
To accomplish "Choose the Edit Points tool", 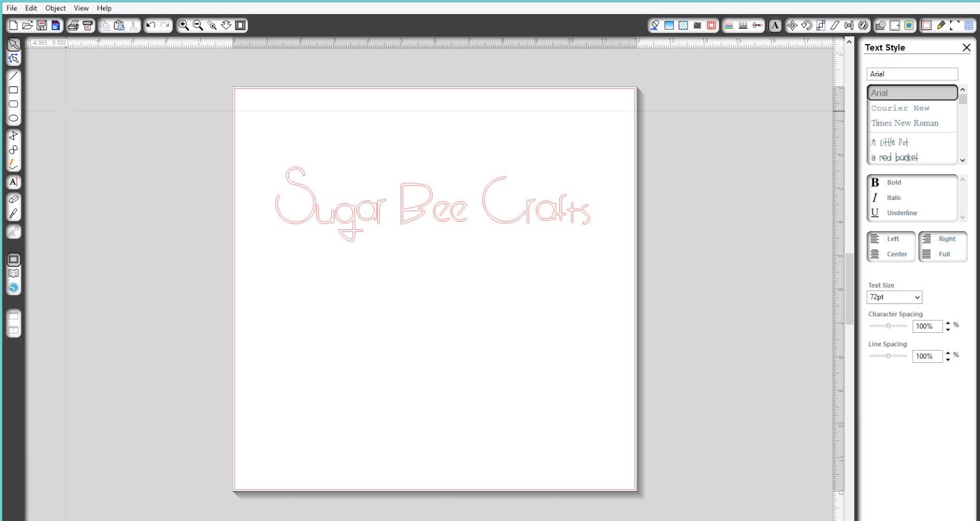I will [x=13, y=59].
